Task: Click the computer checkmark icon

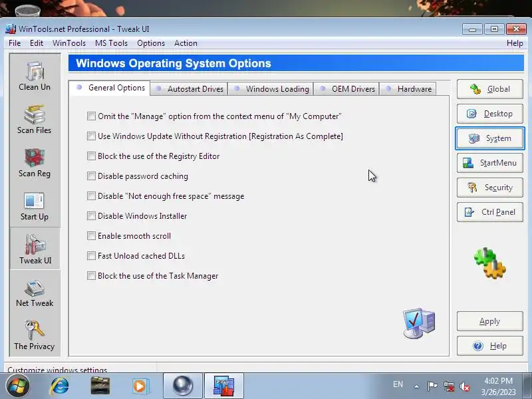Action: (x=419, y=323)
